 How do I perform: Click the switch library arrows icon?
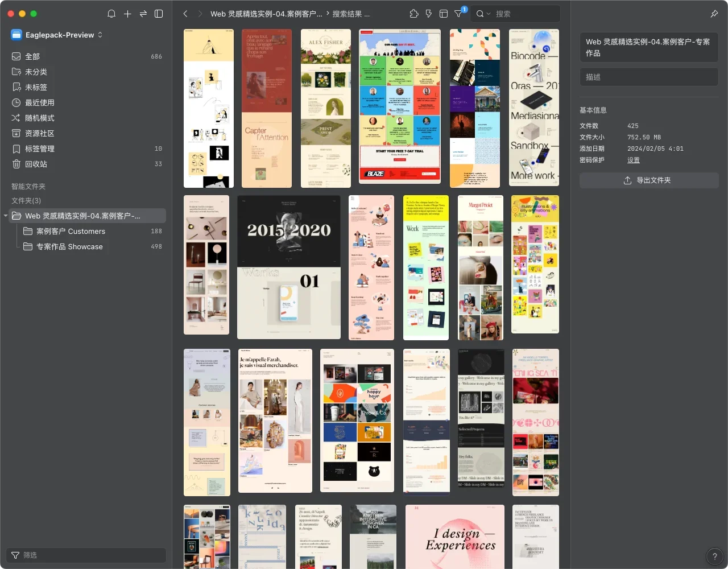pyautogui.click(x=143, y=14)
